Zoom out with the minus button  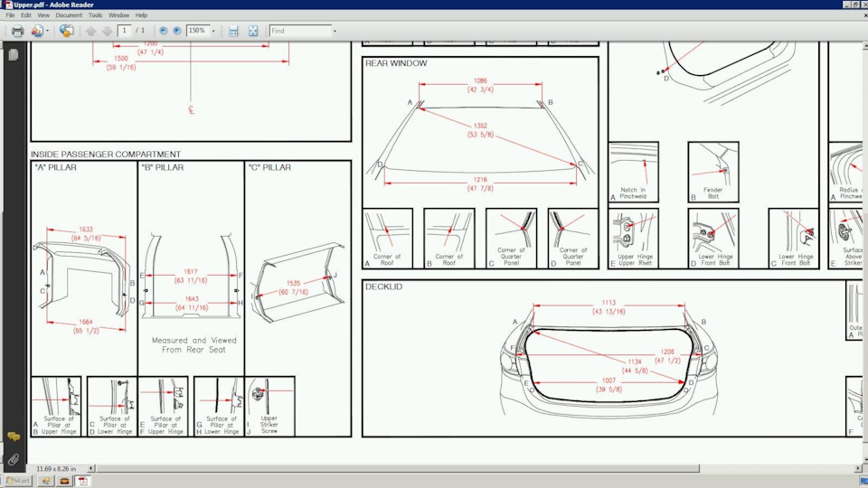[164, 31]
